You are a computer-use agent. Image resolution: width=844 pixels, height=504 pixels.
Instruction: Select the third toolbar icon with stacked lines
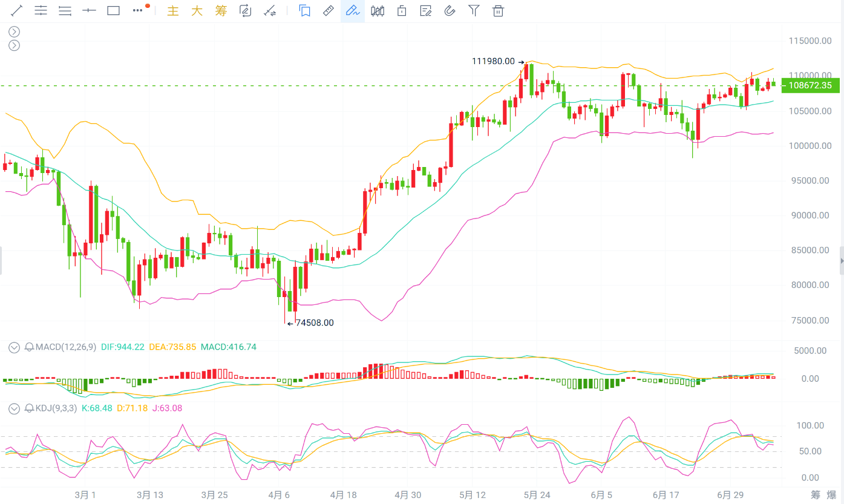click(65, 10)
